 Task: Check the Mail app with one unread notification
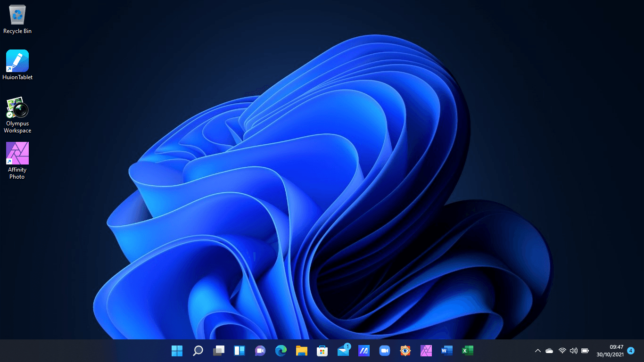[343, 351]
